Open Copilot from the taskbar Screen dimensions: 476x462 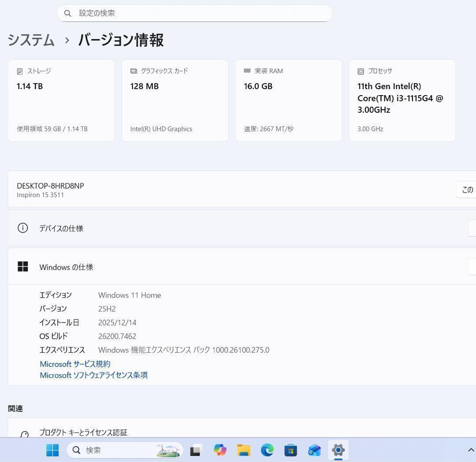[219, 450]
